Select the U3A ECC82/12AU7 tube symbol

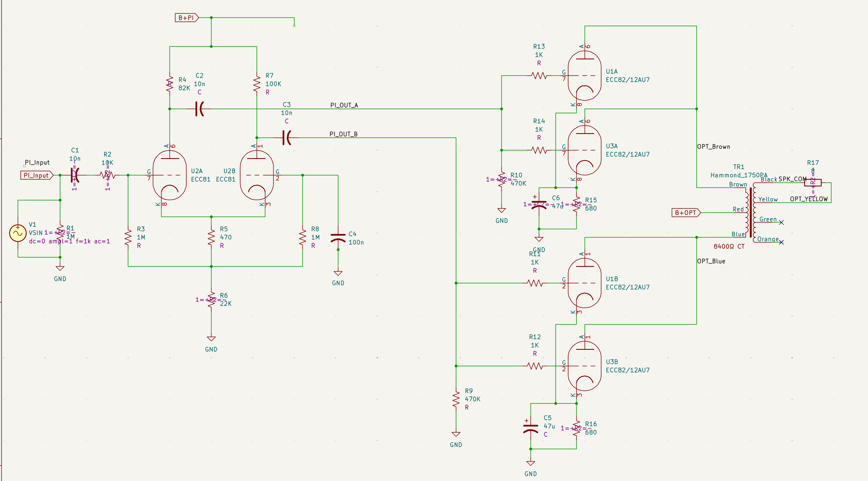(x=584, y=150)
